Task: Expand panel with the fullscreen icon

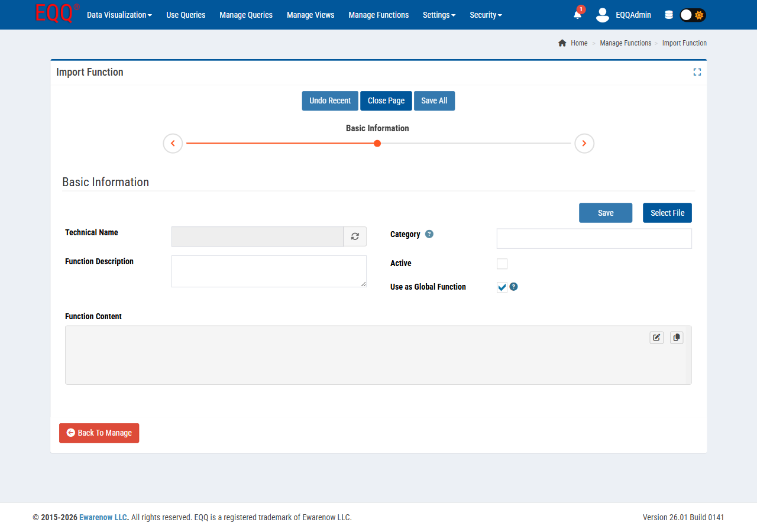Action: (x=697, y=72)
